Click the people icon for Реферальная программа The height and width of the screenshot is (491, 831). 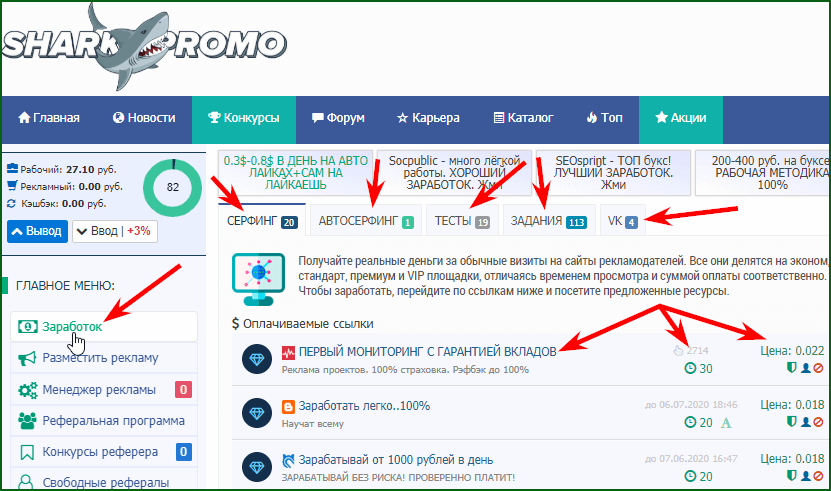pyautogui.click(x=28, y=421)
